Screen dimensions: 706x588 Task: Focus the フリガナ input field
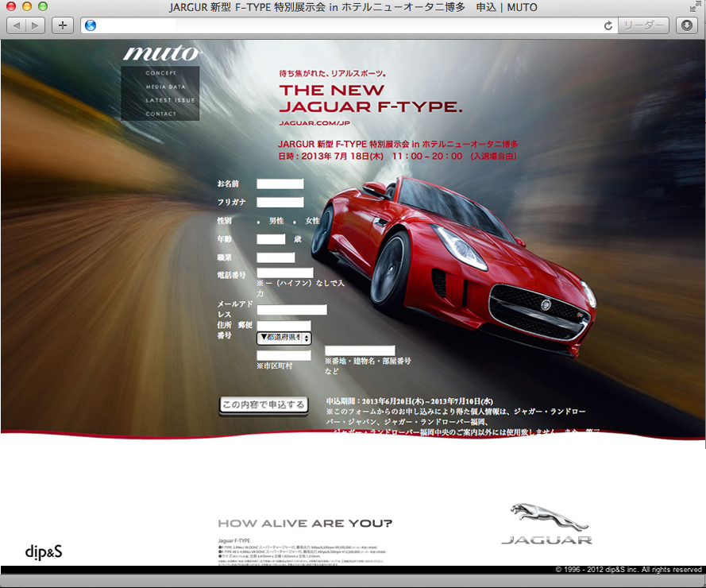click(280, 203)
